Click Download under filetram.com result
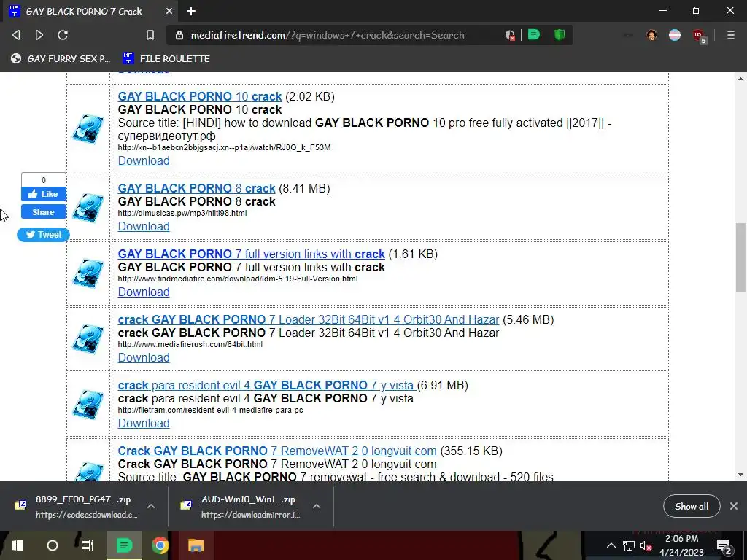747x560 pixels. point(144,424)
